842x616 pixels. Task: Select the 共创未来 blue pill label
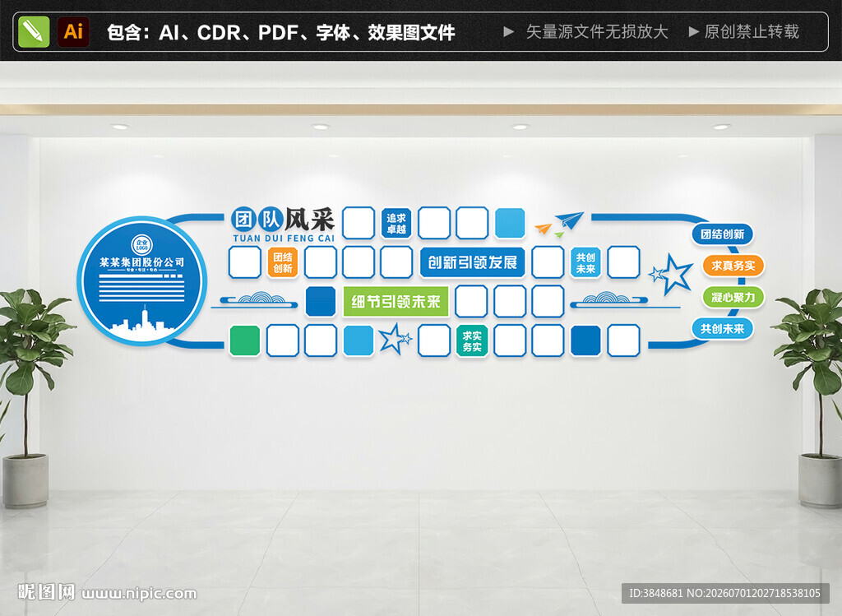tap(722, 329)
